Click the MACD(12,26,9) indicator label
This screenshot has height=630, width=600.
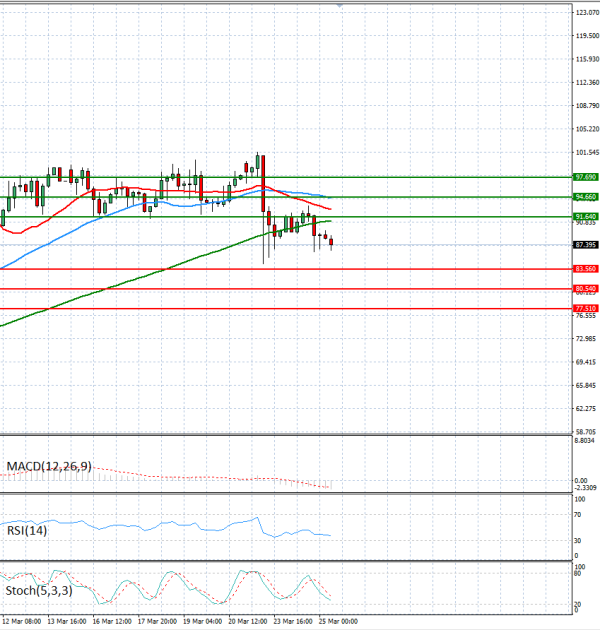[x=49, y=466]
